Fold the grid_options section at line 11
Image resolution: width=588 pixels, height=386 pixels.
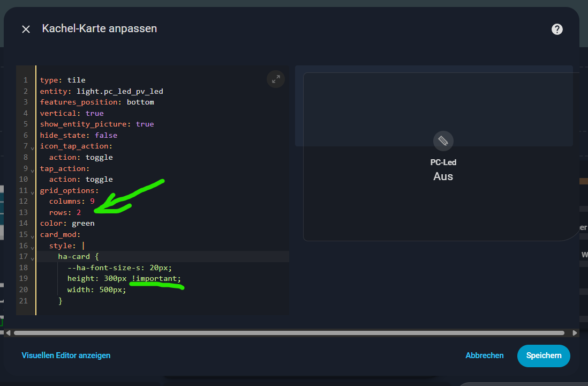click(33, 191)
